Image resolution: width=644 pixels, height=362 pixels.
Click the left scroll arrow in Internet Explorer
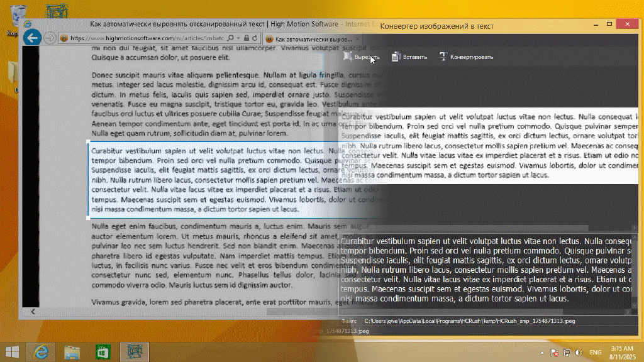[33, 312]
